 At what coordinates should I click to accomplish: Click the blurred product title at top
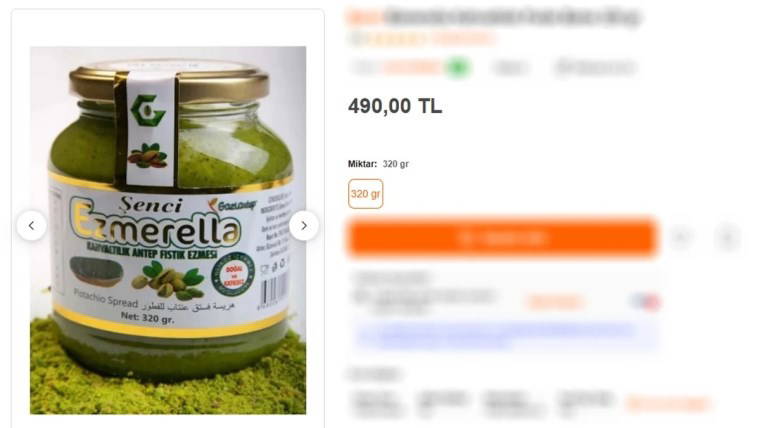coord(513,17)
